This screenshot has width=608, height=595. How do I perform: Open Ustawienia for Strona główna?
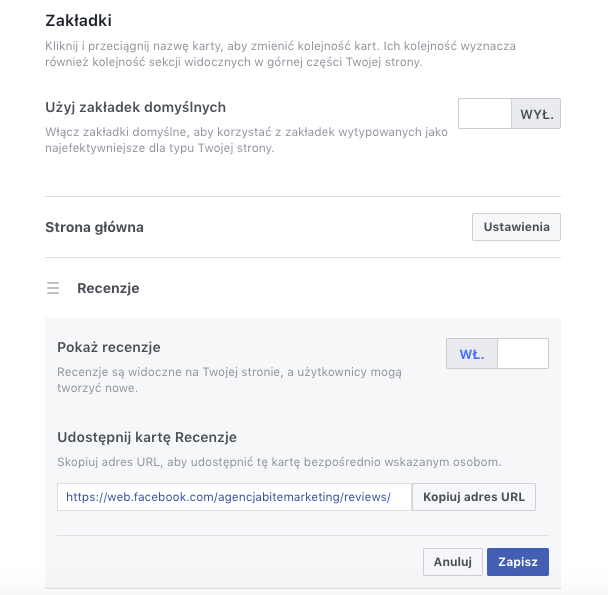[516, 227]
